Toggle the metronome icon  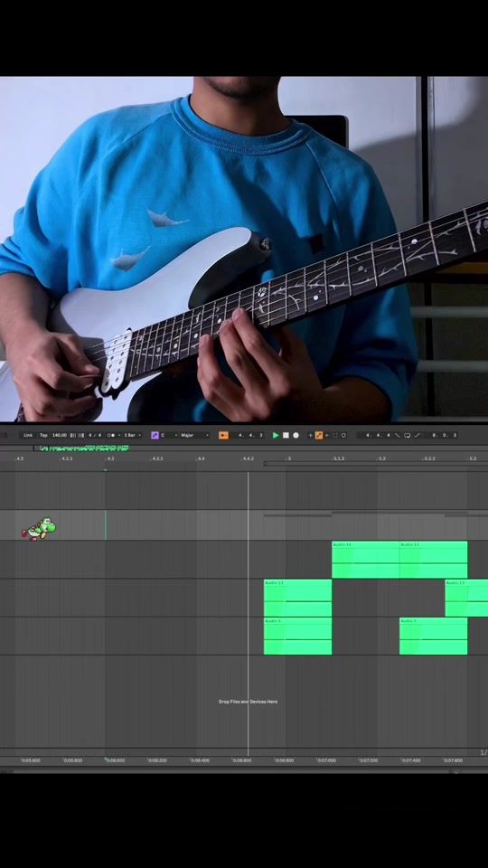[112, 435]
